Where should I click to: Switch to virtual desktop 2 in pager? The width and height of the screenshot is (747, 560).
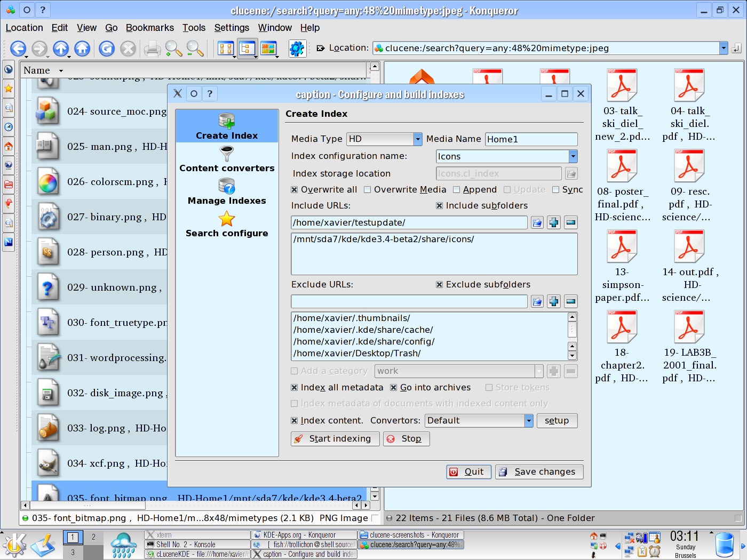(93, 537)
